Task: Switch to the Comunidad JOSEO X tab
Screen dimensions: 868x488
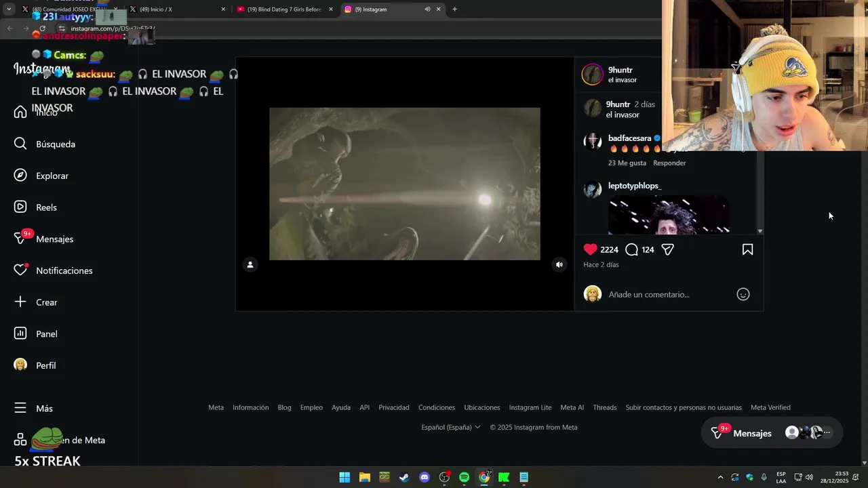Action: click(x=68, y=9)
